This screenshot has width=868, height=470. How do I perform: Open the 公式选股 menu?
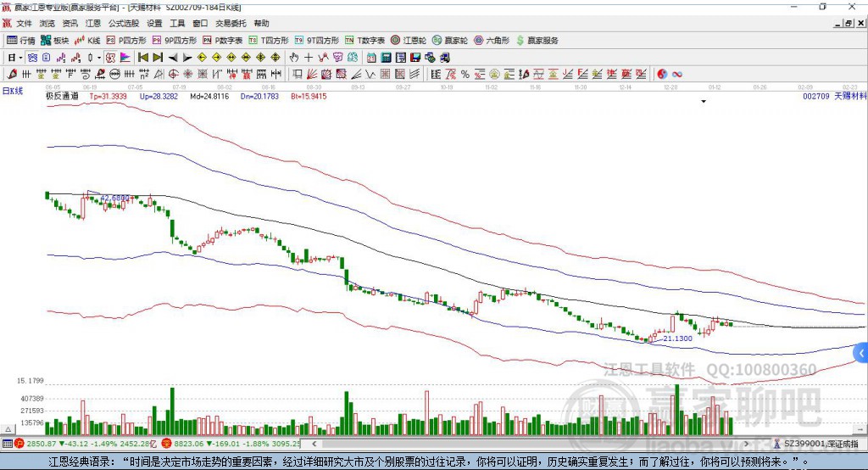click(x=124, y=23)
